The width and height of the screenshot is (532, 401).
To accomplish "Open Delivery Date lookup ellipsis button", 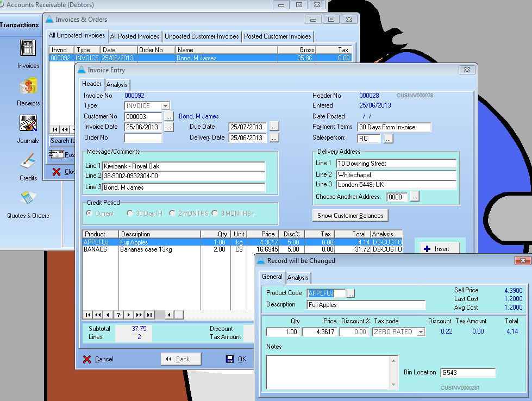I will (274, 137).
